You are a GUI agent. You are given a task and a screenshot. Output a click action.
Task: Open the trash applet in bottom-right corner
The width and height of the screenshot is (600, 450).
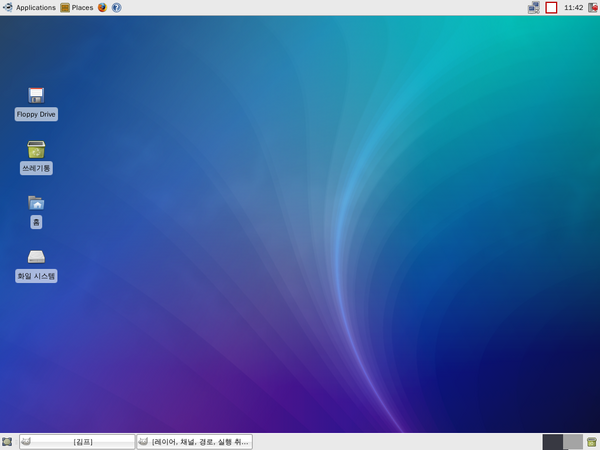[592, 441]
